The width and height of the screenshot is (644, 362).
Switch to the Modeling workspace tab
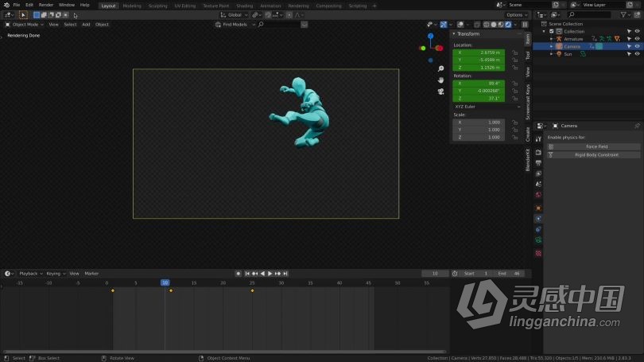[132, 6]
